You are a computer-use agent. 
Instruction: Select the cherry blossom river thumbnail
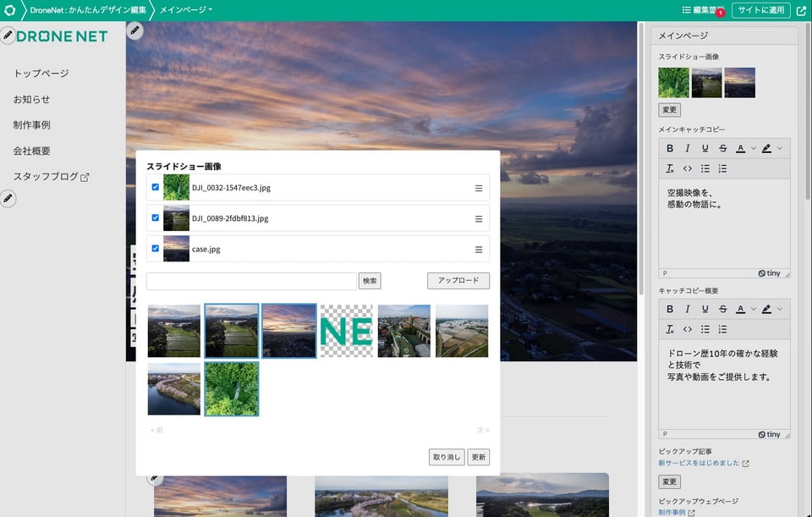pyautogui.click(x=174, y=389)
